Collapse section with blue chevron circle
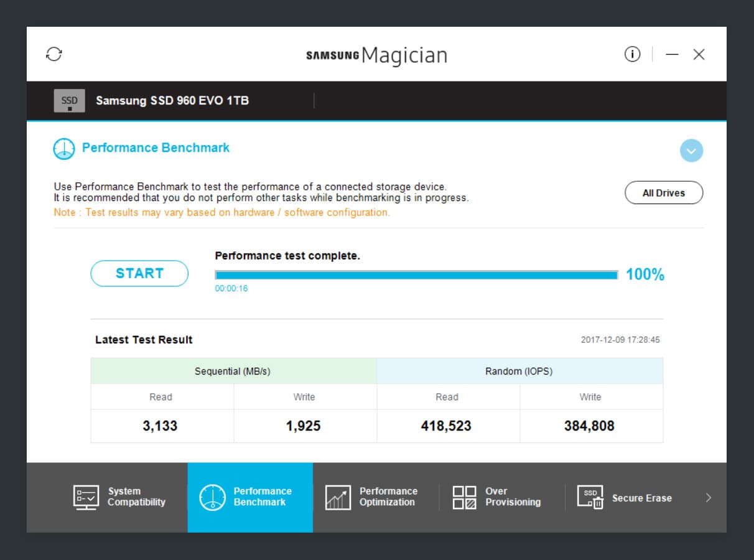Viewport: 754px width, 560px height. click(x=691, y=151)
